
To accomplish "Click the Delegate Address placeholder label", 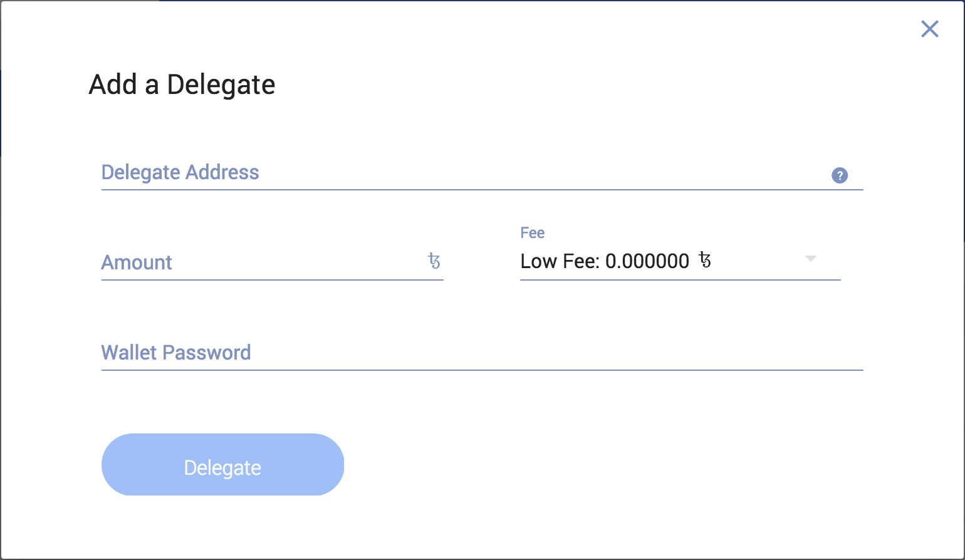I will 180,172.
